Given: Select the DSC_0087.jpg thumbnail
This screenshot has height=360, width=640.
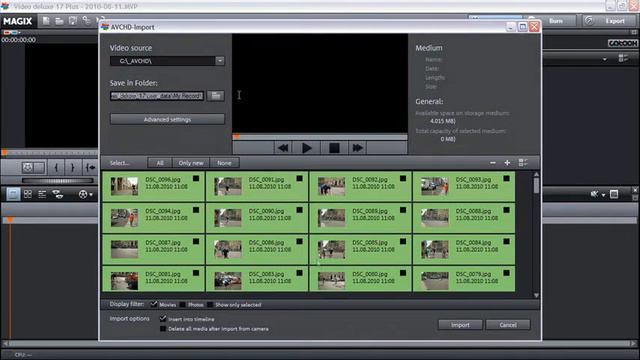Looking at the screenshot, I should [x=153, y=249].
